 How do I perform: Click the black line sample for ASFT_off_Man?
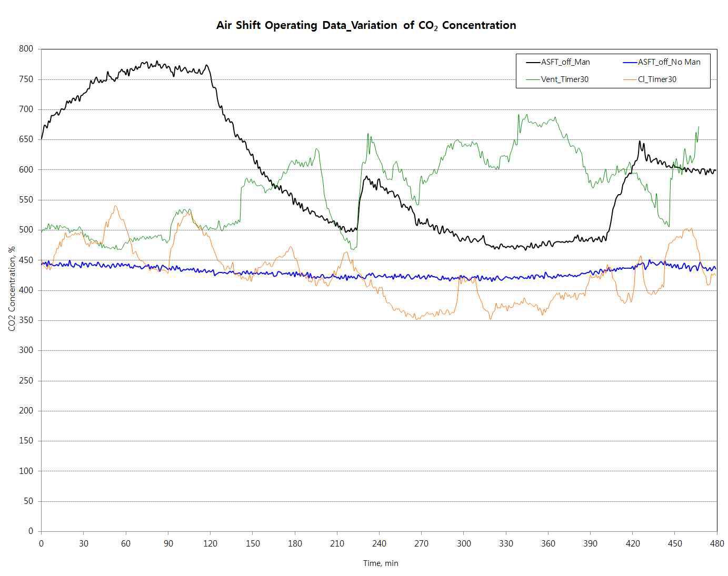pos(533,62)
